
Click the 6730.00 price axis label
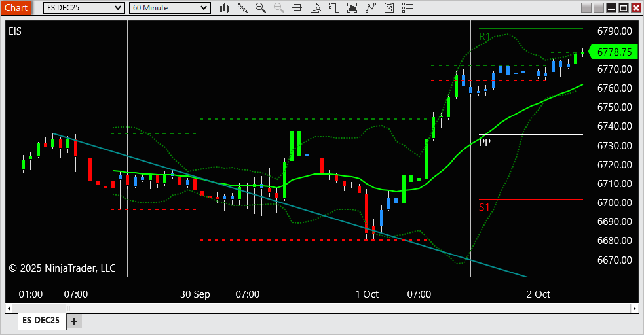[x=615, y=145]
